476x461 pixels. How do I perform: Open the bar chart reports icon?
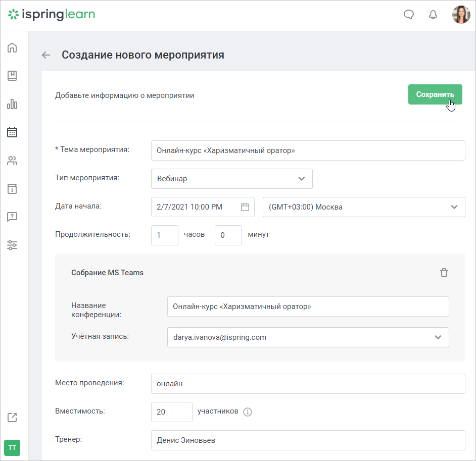click(12, 104)
